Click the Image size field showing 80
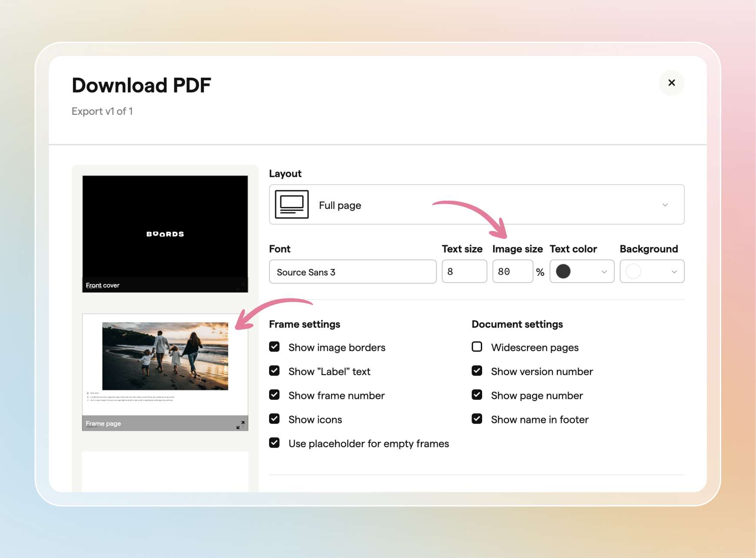The width and height of the screenshot is (756, 558). tap(513, 271)
